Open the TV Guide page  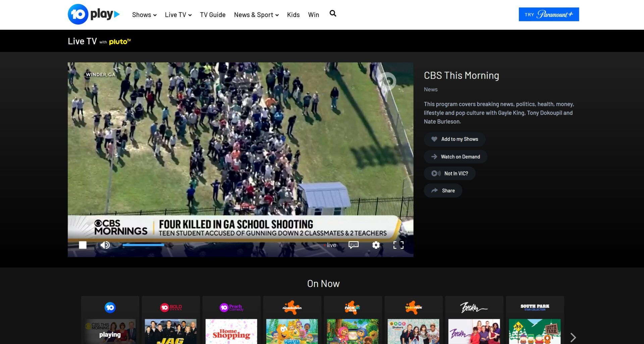click(x=213, y=15)
